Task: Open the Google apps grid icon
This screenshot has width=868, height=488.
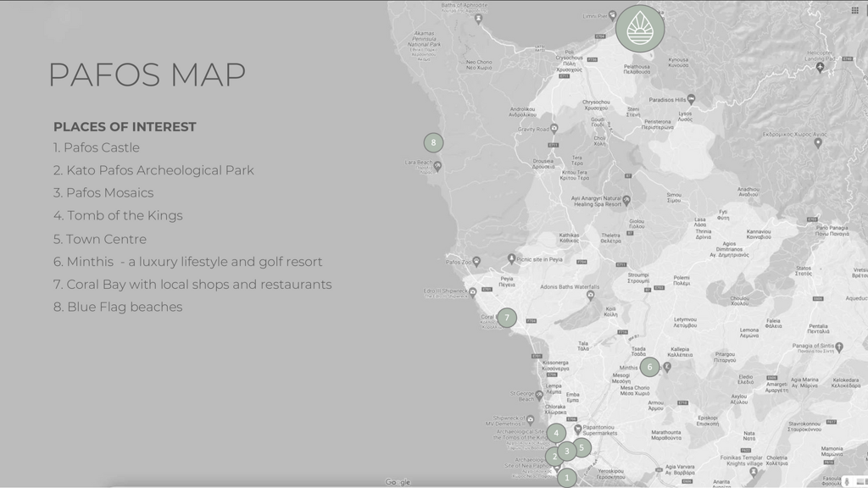Action: (854, 10)
